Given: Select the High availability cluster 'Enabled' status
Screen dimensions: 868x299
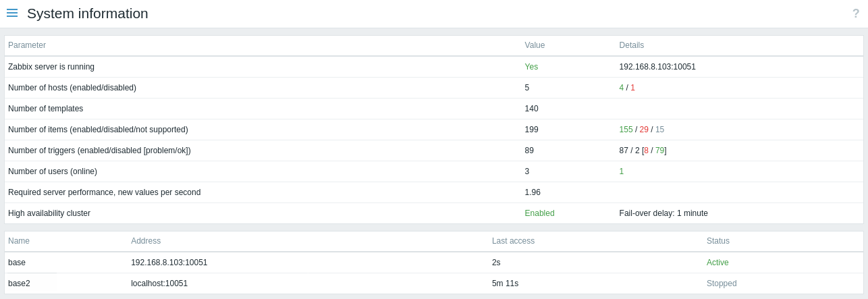Looking at the screenshot, I should tap(539, 213).
